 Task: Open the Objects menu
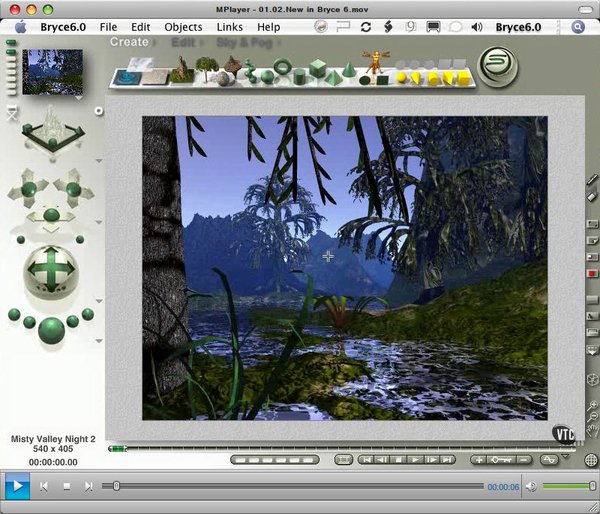[x=183, y=27]
